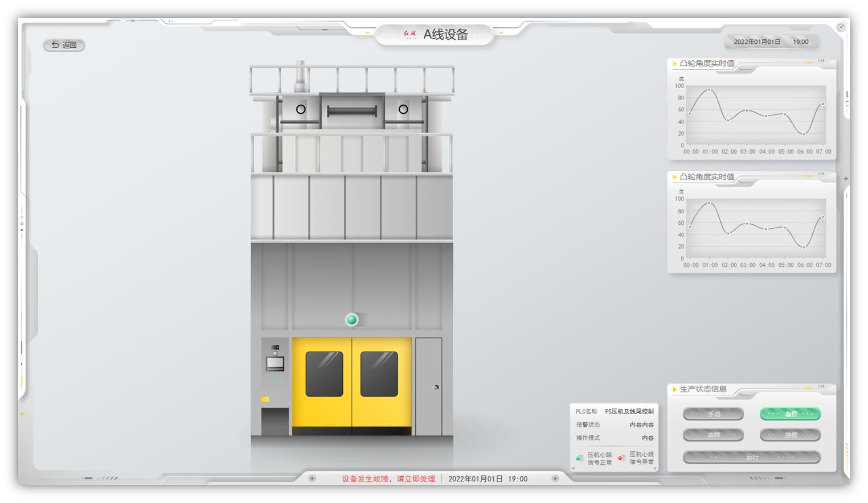Viewport: 868px width, 503px height.
Task: Click the green 压机心跳信号正常 indicator
Action: click(x=578, y=458)
